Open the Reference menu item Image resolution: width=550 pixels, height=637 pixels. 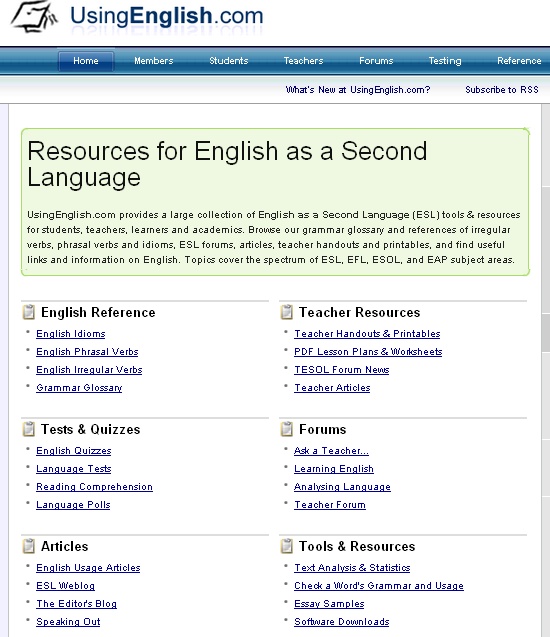(x=519, y=61)
